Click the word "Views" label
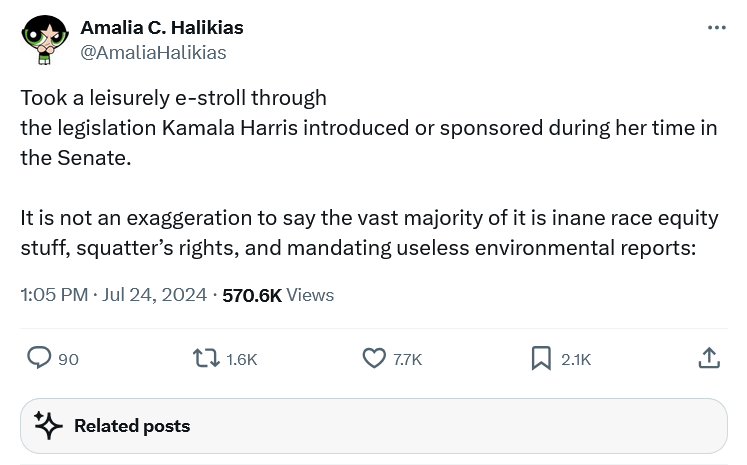Screen dimensions: 747x465 click(x=310, y=295)
